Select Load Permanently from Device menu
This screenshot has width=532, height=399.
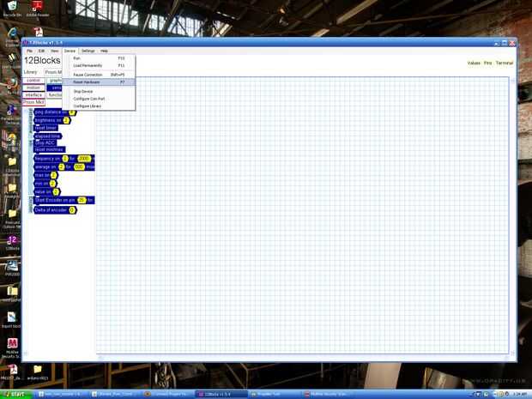(99, 65)
